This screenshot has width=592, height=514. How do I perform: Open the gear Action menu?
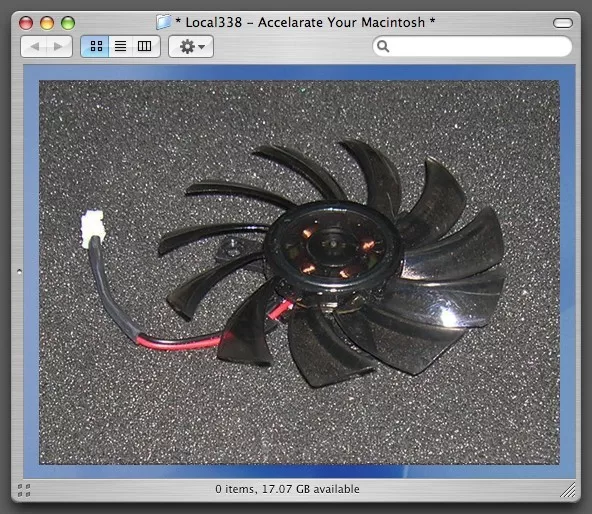tap(191, 46)
